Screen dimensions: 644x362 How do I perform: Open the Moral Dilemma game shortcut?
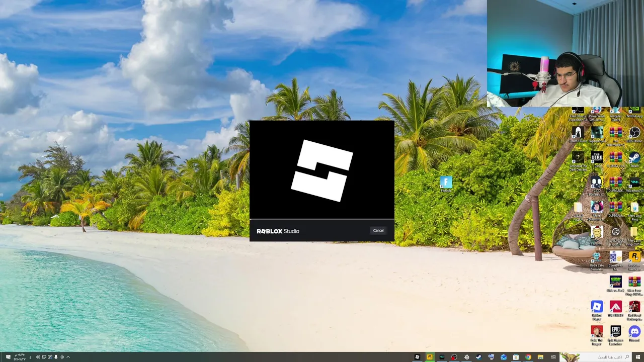(597, 210)
